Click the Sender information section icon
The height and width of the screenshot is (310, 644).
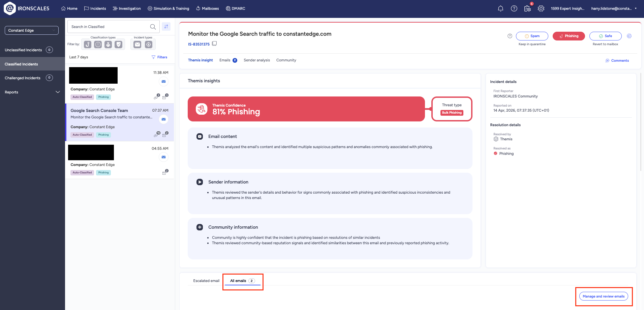(200, 182)
